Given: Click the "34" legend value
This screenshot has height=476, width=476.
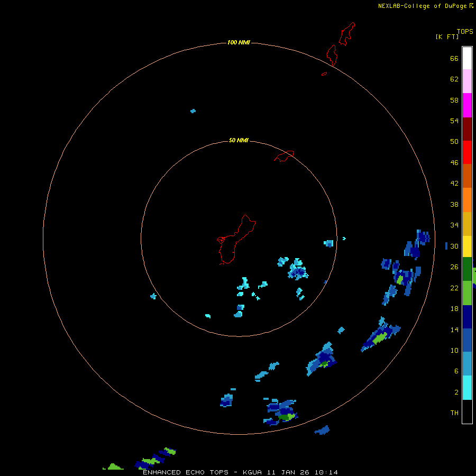Looking at the screenshot, I should 454,225.
